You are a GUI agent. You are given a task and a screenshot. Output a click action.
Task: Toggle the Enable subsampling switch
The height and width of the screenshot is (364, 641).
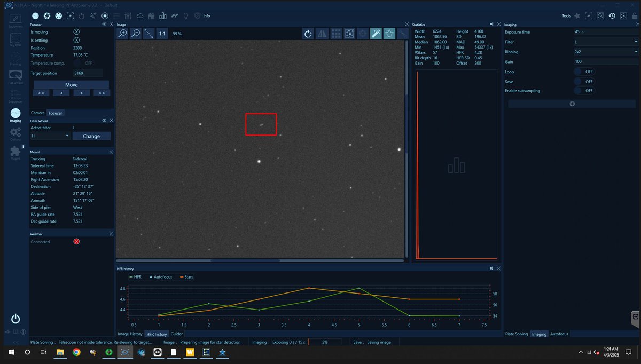584,91
